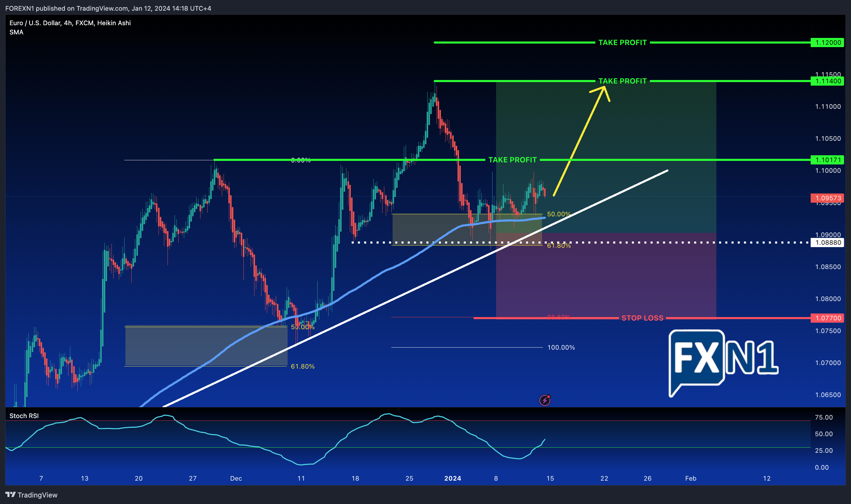851x504 pixels.
Task: Click the TAKE PROFIT label at 1.10171 line
Action: [512, 160]
